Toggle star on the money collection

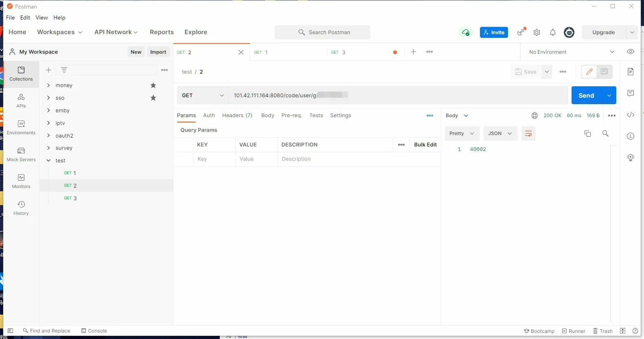[153, 85]
